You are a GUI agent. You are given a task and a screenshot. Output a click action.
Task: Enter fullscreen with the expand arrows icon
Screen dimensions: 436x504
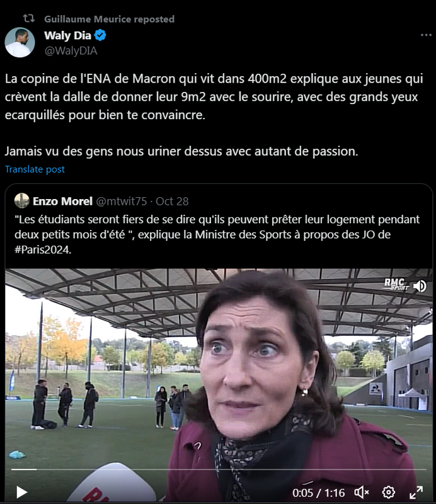click(x=416, y=492)
